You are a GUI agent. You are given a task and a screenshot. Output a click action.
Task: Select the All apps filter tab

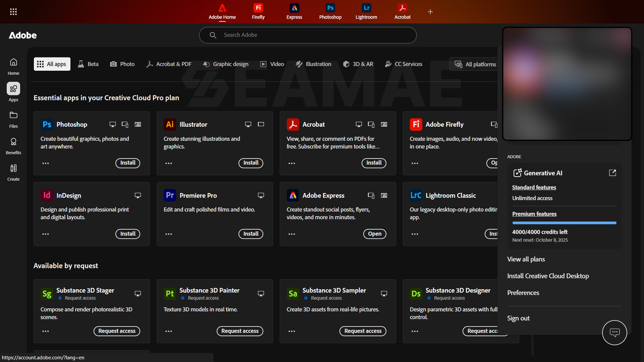tap(52, 64)
